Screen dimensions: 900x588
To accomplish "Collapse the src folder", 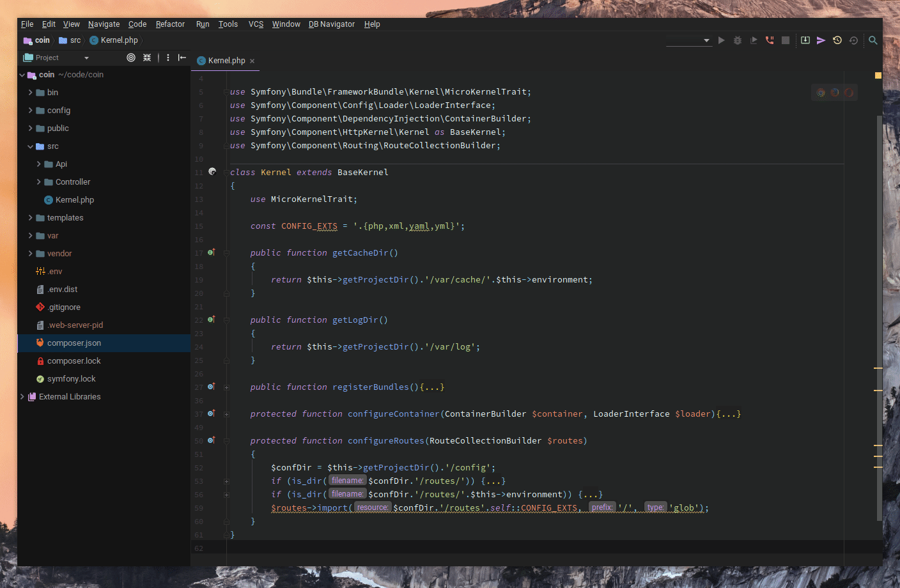I will (x=29, y=146).
